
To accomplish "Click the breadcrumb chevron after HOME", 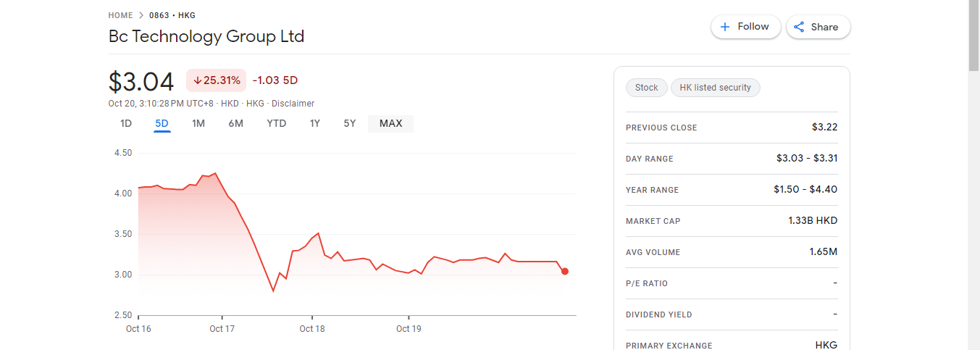I will pos(141,15).
